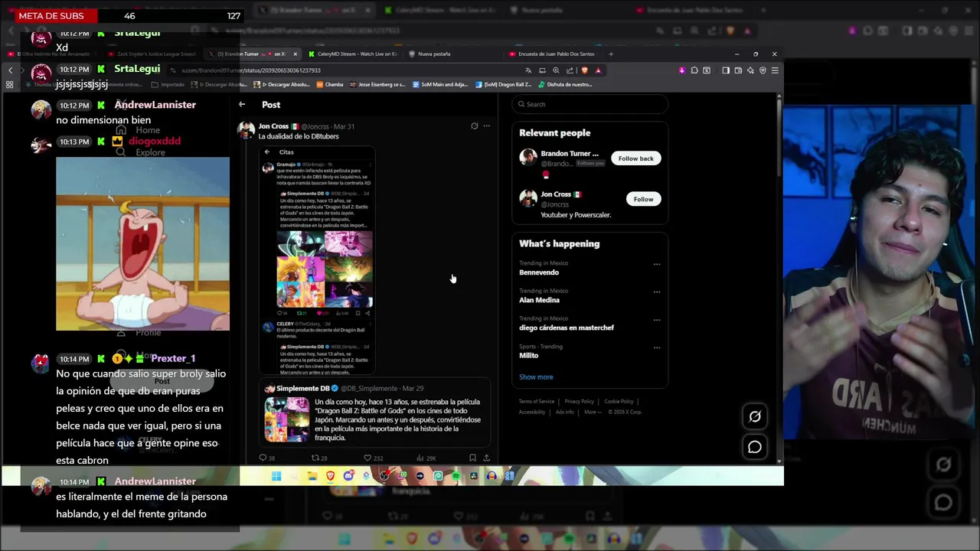
Task: Open browser downloads icon
Action: point(682,70)
